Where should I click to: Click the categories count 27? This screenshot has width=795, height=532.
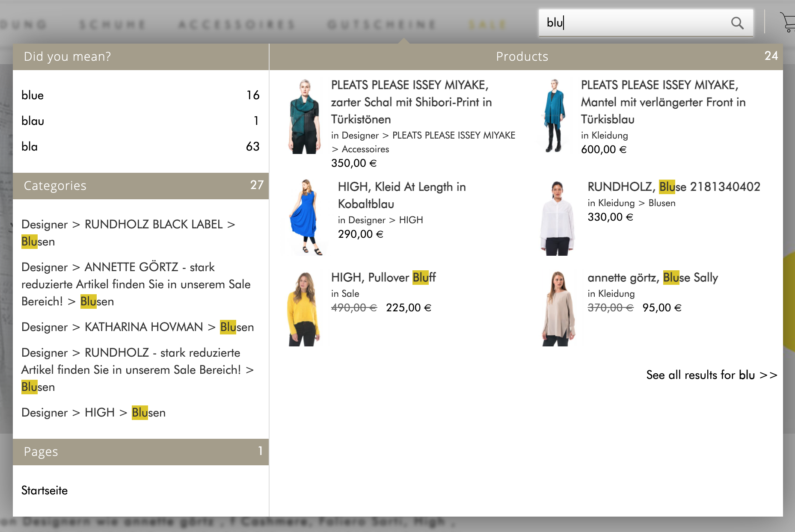pyautogui.click(x=257, y=185)
